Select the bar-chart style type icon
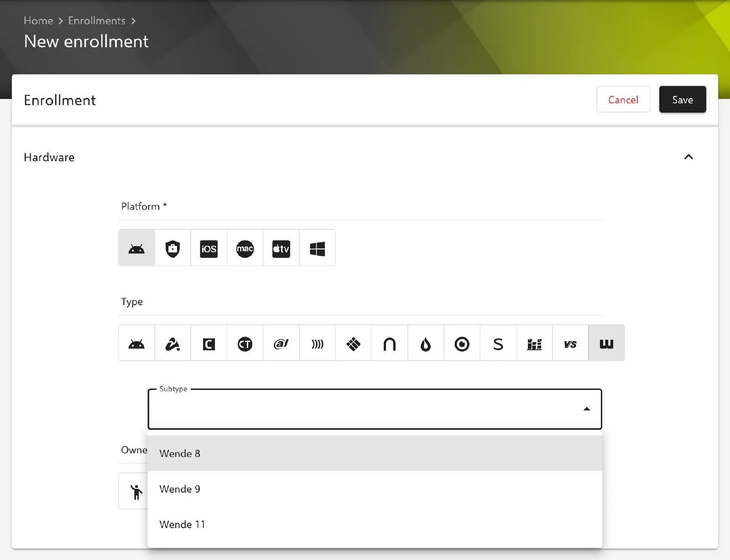730x560 pixels. tap(534, 343)
